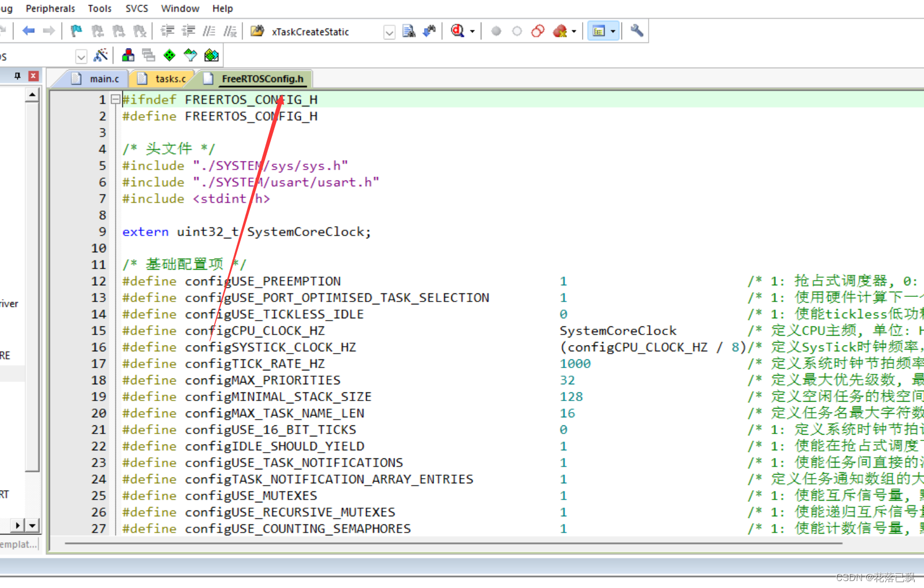Open the kill breakpoints dropdown arrow

(x=574, y=31)
